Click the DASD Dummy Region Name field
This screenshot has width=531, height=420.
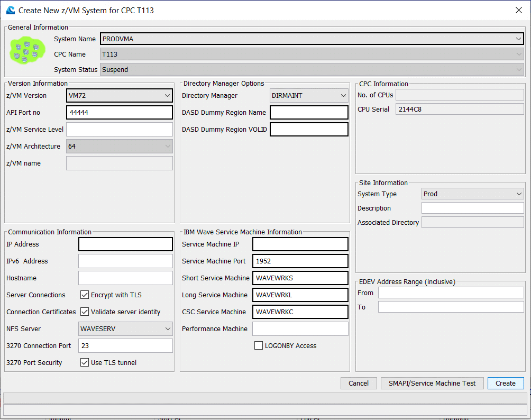(309, 112)
